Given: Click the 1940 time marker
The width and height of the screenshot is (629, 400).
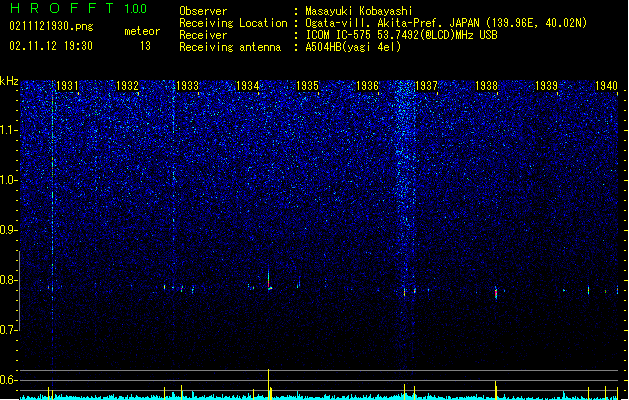Looking at the screenshot, I should tap(606, 85).
